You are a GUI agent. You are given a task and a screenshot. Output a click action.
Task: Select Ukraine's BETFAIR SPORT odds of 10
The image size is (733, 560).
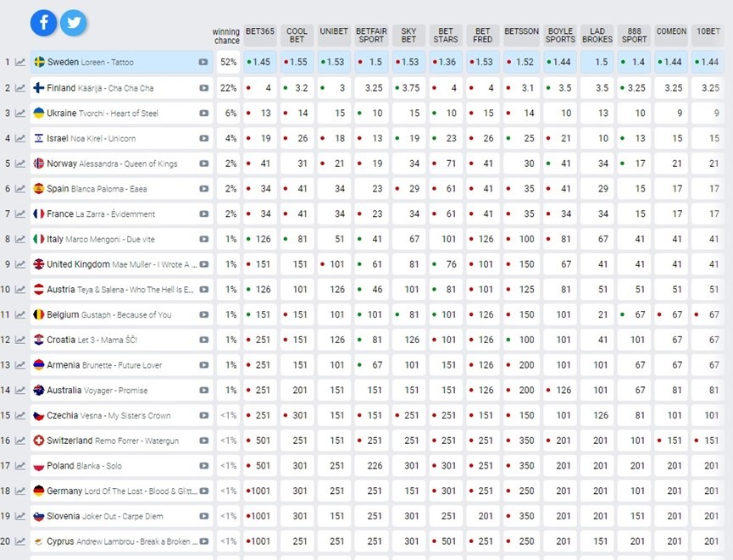click(371, 114)
